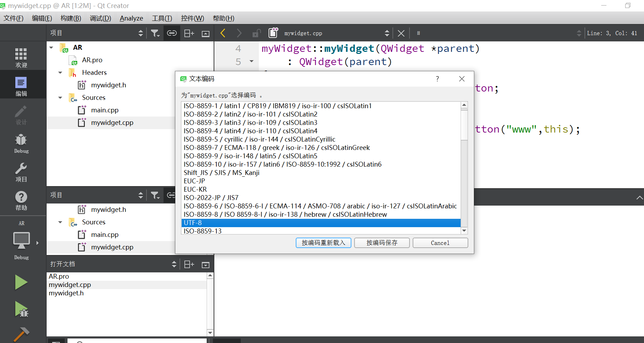Start debugging with the debug-run icon
Screen dimensions: 644x343
coord(21,309)
